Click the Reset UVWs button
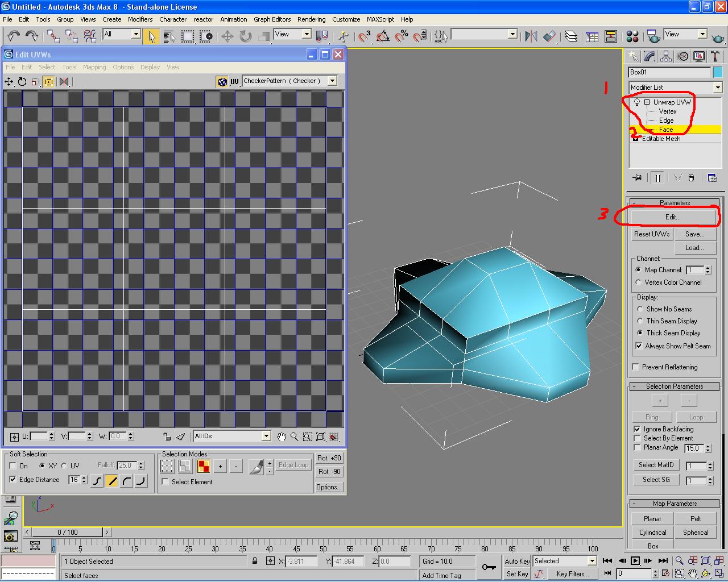The width and height of the screenshot is (728, 582). (x=652, y=234)
